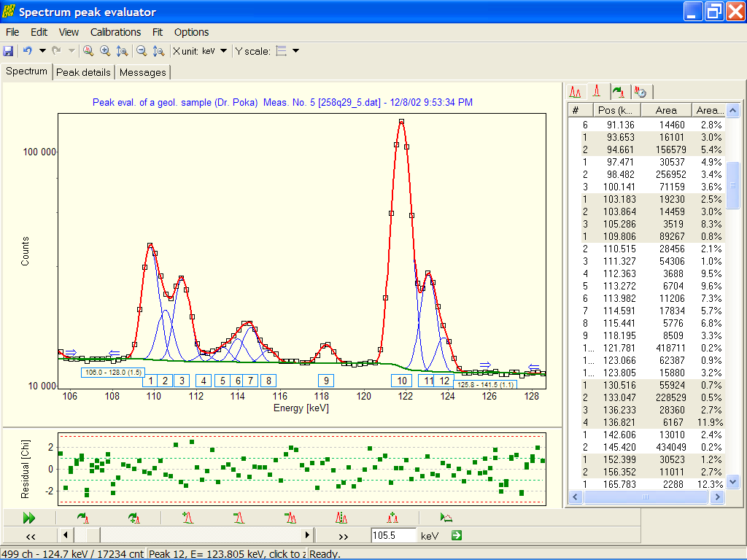This screenshot has width=747, height=560.
Task: Click the Y scale lines icon
Action: pyautogui.click(x=282, y=51)
